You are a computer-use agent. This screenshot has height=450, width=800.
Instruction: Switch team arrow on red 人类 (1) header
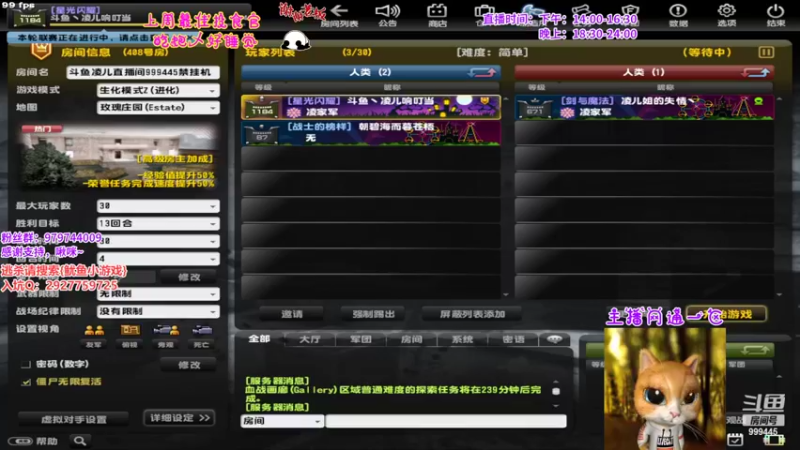point(756,72)
